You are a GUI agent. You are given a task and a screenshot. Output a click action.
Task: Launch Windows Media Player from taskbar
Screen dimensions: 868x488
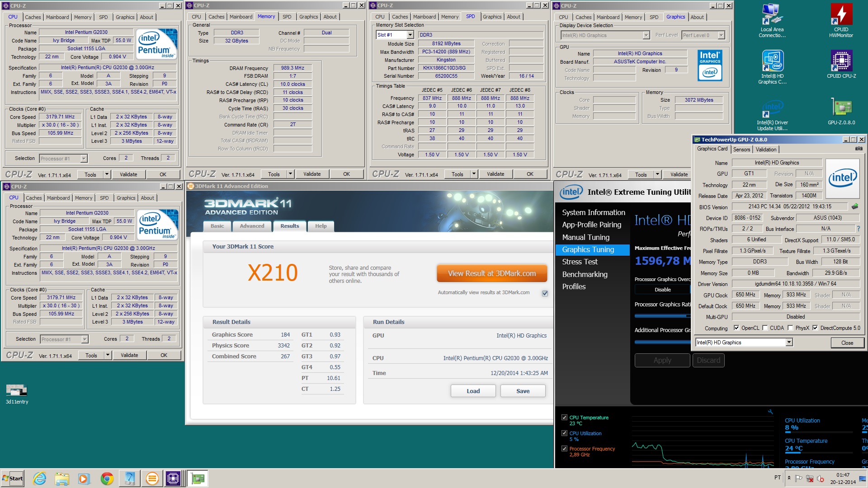(x=84, y=478)
